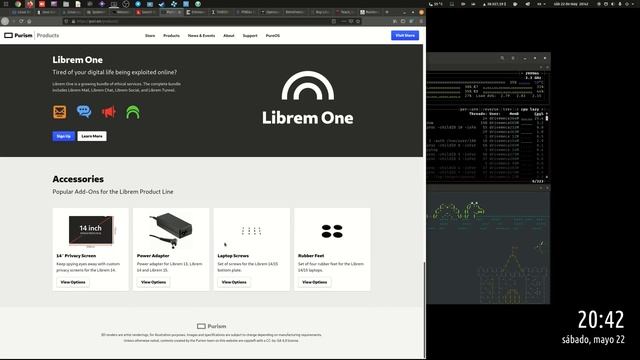The width and height of the screenshot is (640, 360).
Task: Open the file manager folder icon in top panel
Action: 66,4
